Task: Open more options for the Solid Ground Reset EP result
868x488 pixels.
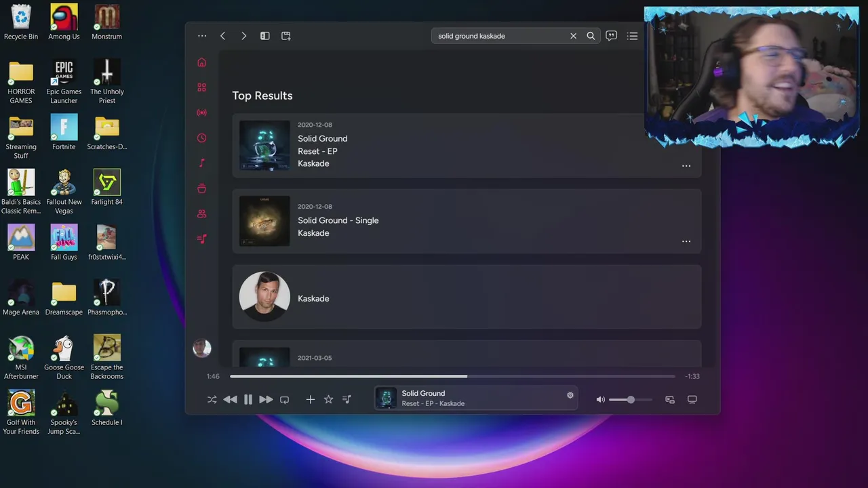Action: (x=686, y=165)
